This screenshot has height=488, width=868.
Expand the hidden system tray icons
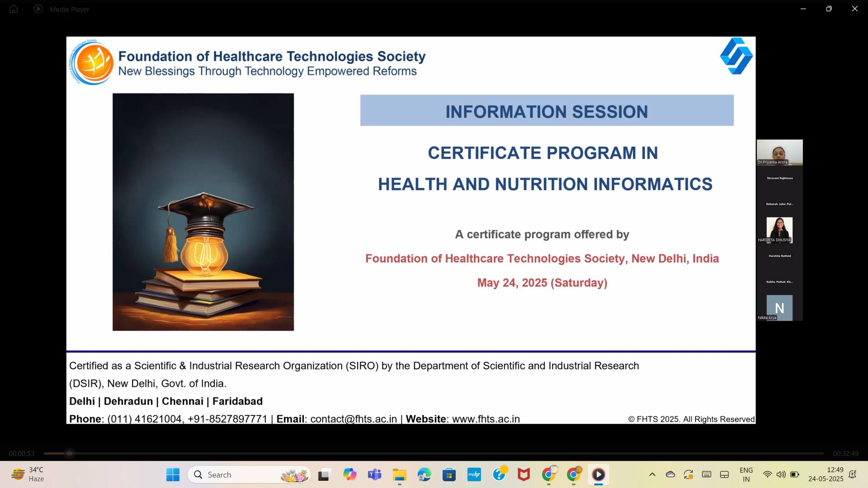(652, 474)
